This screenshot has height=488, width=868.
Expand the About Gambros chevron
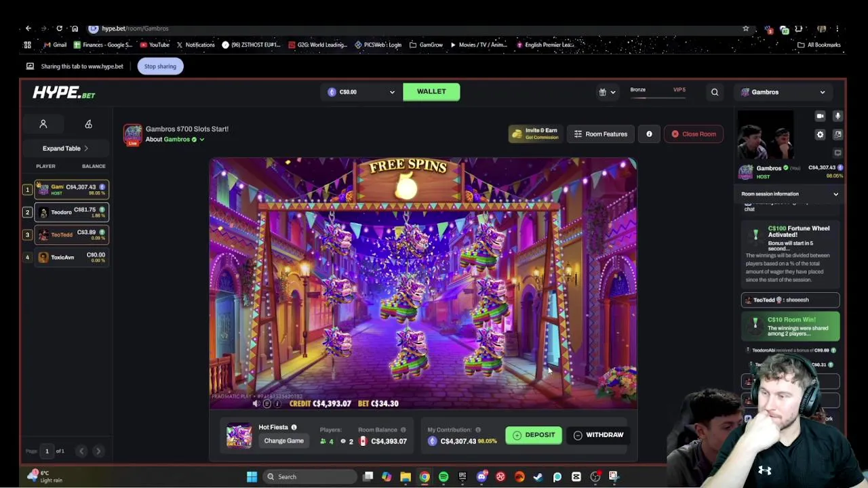coord(201,140)
